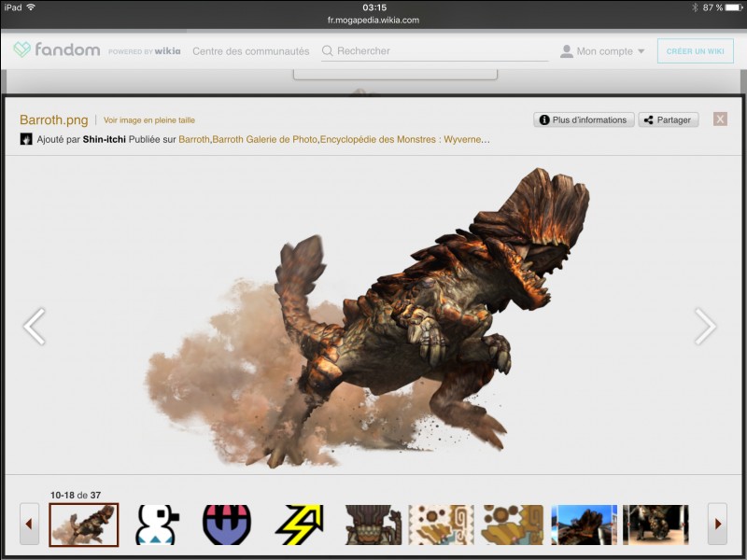Tap the iPad Wi-Fi status icon
The width and height of the screenshot is (747, 560).
point(31,7)
